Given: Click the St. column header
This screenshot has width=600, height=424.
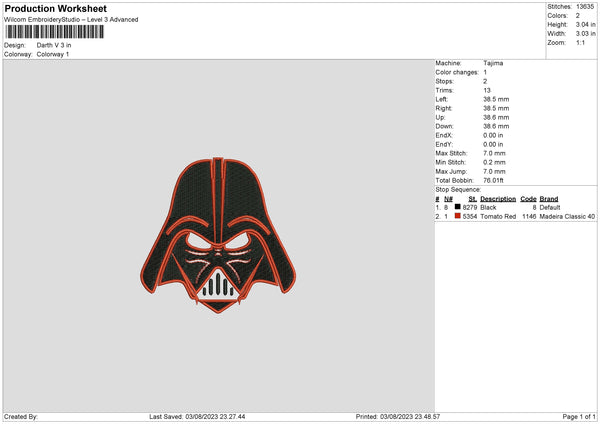Looking at the screenshot, I should (x=473, y=199).
